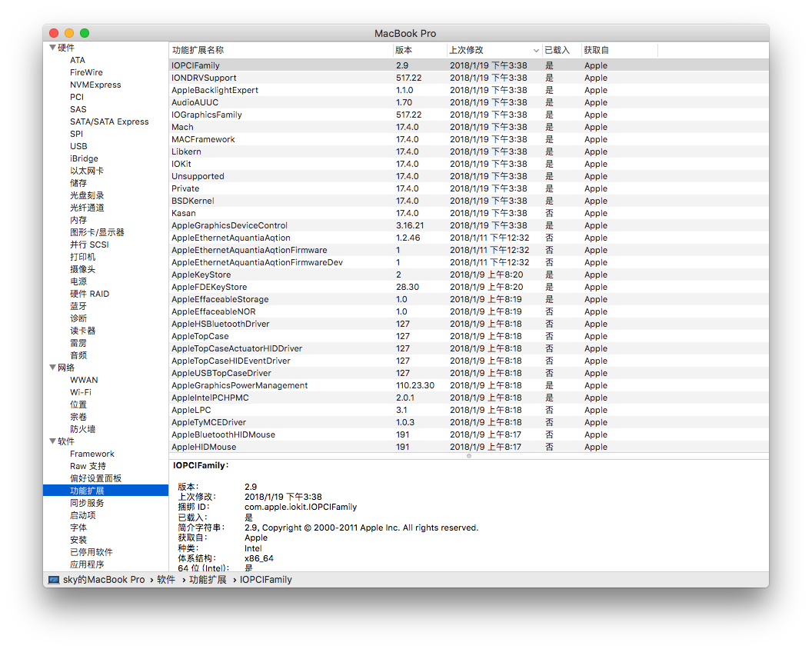Click 软件 in the bottom path bar

[x=166, y=580]
